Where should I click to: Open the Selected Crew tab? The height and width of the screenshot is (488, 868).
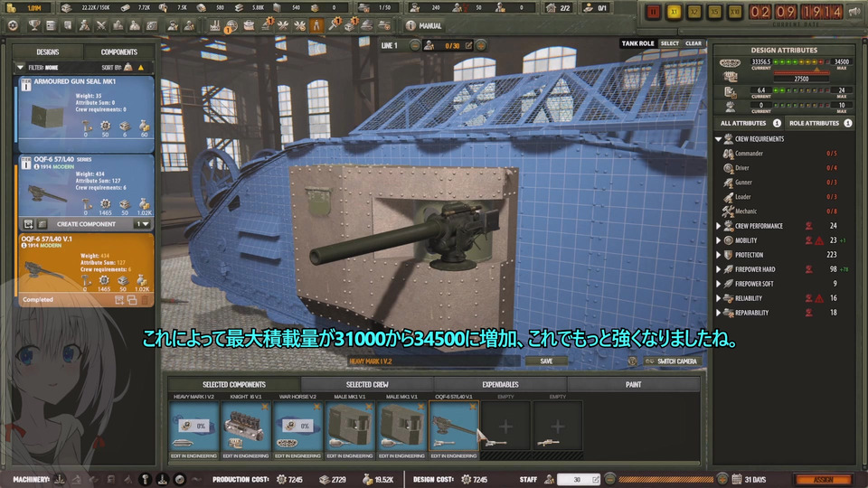click(x=367, y=384)
